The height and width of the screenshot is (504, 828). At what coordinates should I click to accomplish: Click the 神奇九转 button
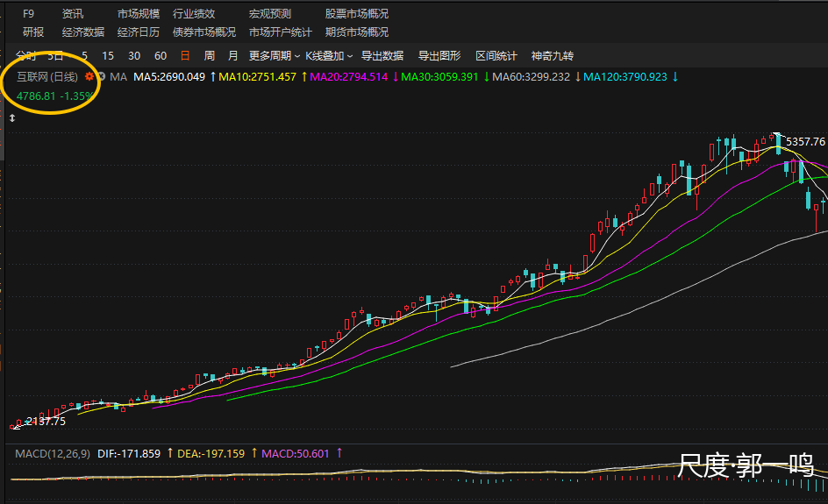[552, 55]
